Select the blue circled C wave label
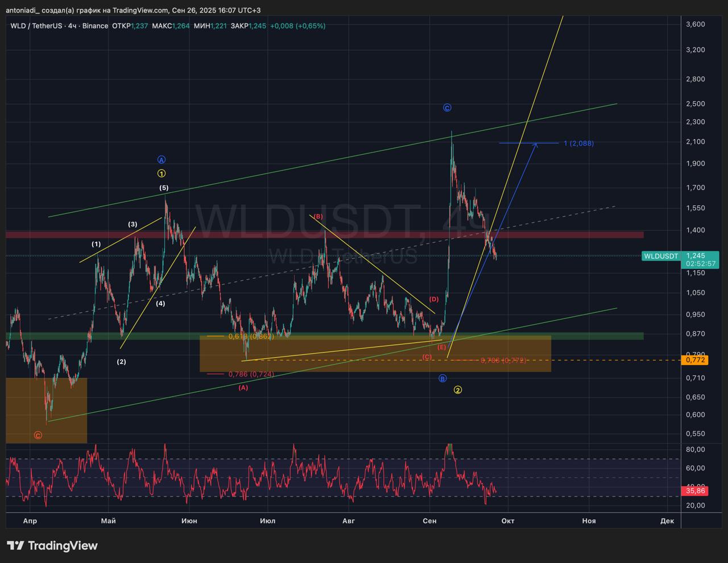 (x=447, y=108)
